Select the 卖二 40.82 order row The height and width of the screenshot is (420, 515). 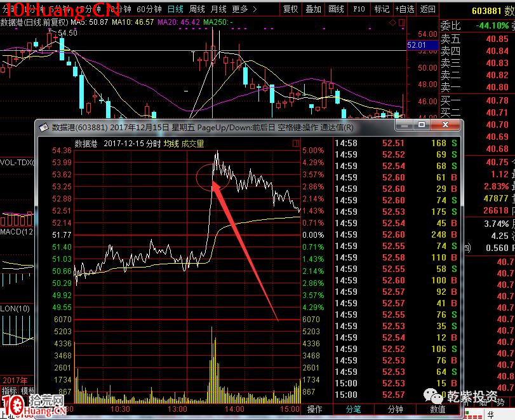click(478, 75)
